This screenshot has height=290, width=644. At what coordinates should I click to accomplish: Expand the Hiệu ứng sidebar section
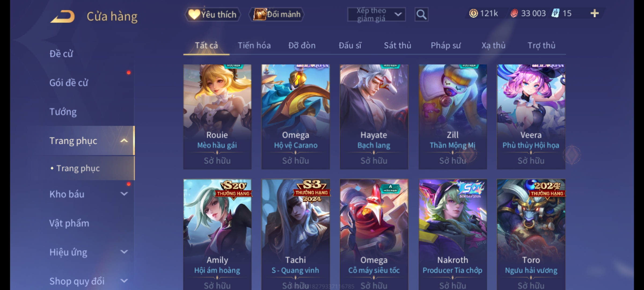[x=124, y=252]
